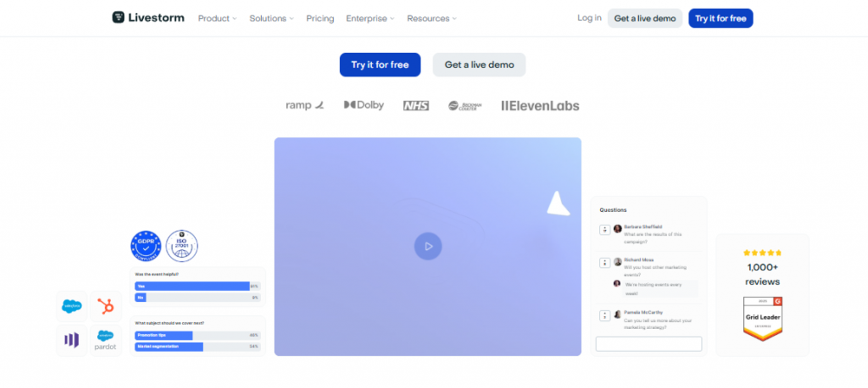Click 'What subject should we cover next?' text
Viewport: 868px width, 388px height.
(170, 323)
